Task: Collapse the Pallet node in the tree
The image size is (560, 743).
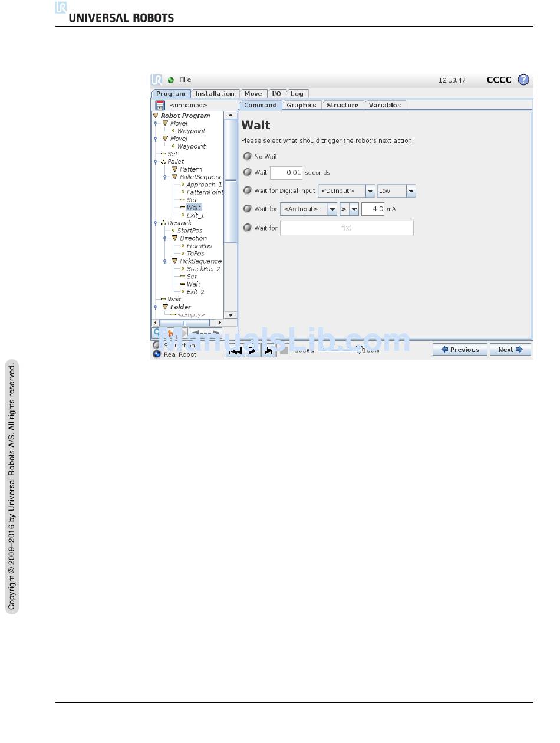Action: [x=156, y=162]
